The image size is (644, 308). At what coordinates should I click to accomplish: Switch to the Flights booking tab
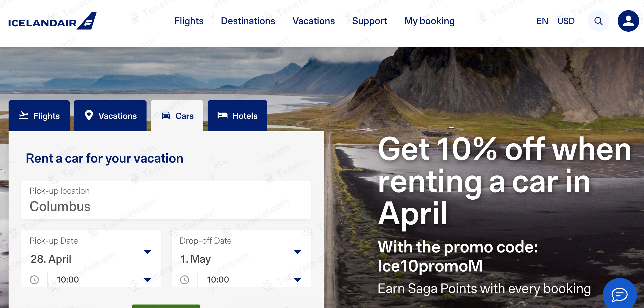pos(39,116)
